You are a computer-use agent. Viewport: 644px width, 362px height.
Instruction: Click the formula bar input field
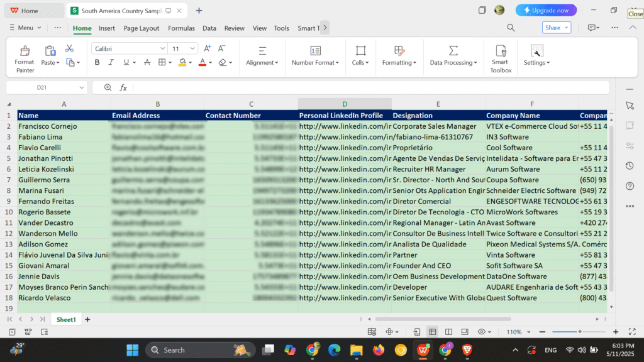370,87
